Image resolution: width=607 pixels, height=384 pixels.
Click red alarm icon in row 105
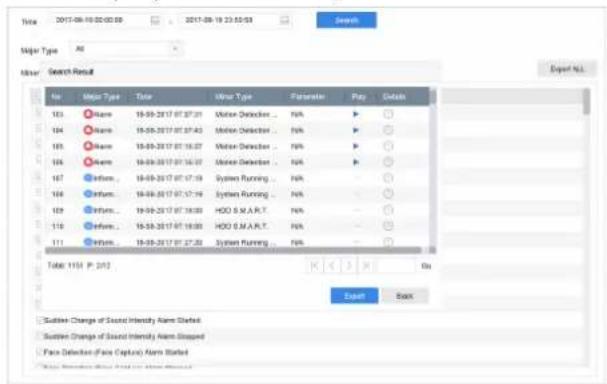[88, 146]
